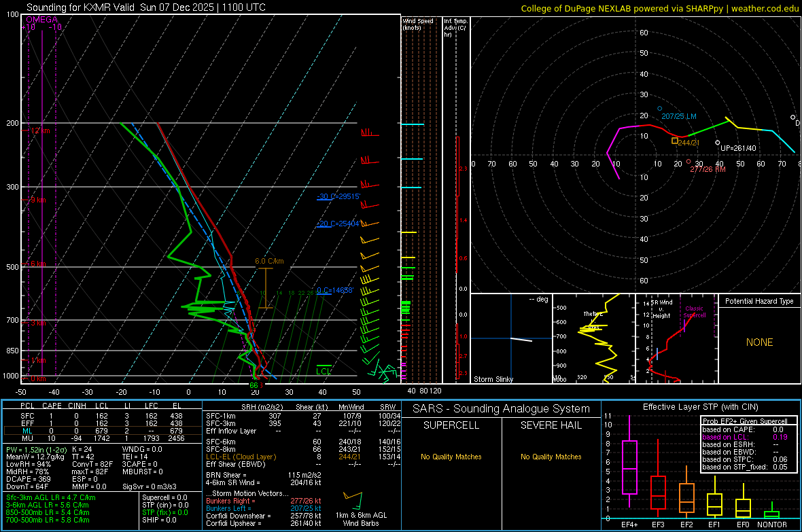Click the 207/25 LM hodograph label
This screenshot has height=532, width=802.
tap(679, 116)
